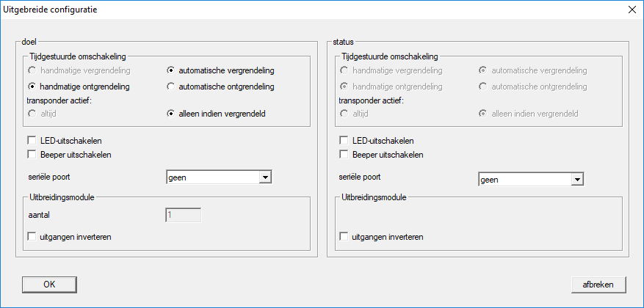Select automatische ontgrendeling in doel panel
This screenshot has height=308, width=644.
coord(171,87)
